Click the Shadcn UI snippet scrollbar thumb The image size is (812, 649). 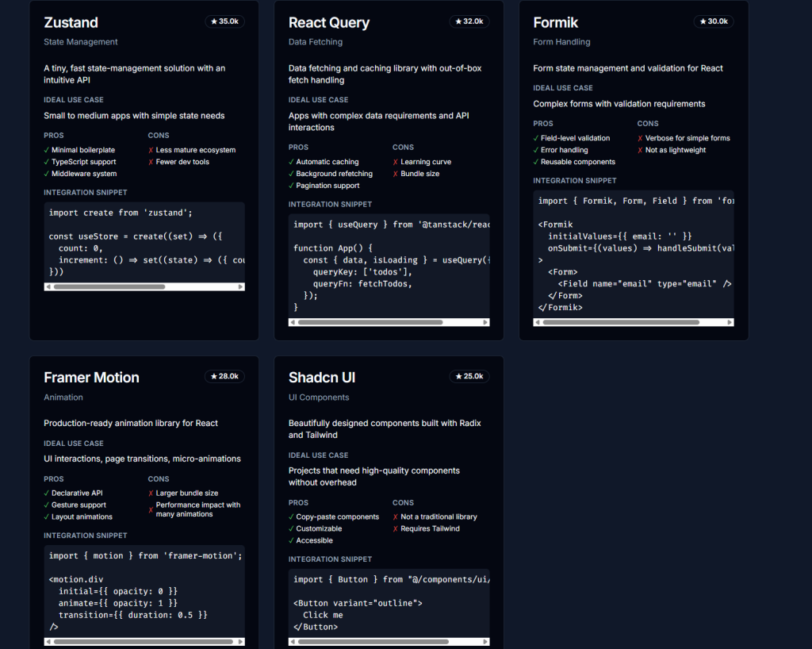pos(373,642)
